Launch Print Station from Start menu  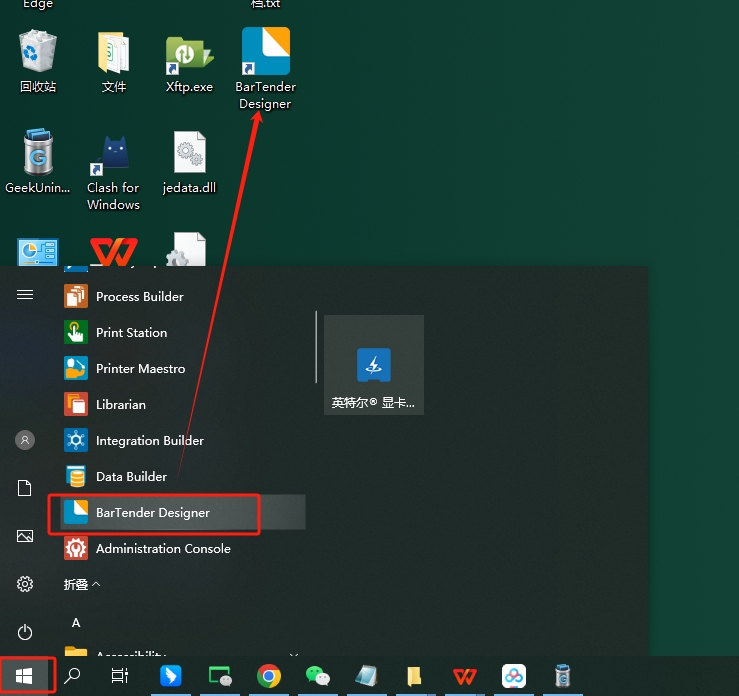pyautogui.click(x=184, y=332)
